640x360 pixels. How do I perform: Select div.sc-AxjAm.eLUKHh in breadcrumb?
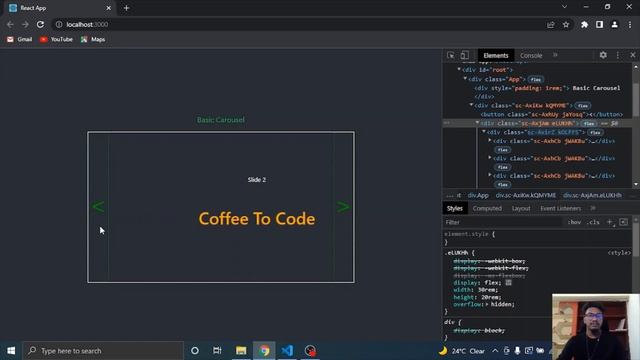pos(592,196)
